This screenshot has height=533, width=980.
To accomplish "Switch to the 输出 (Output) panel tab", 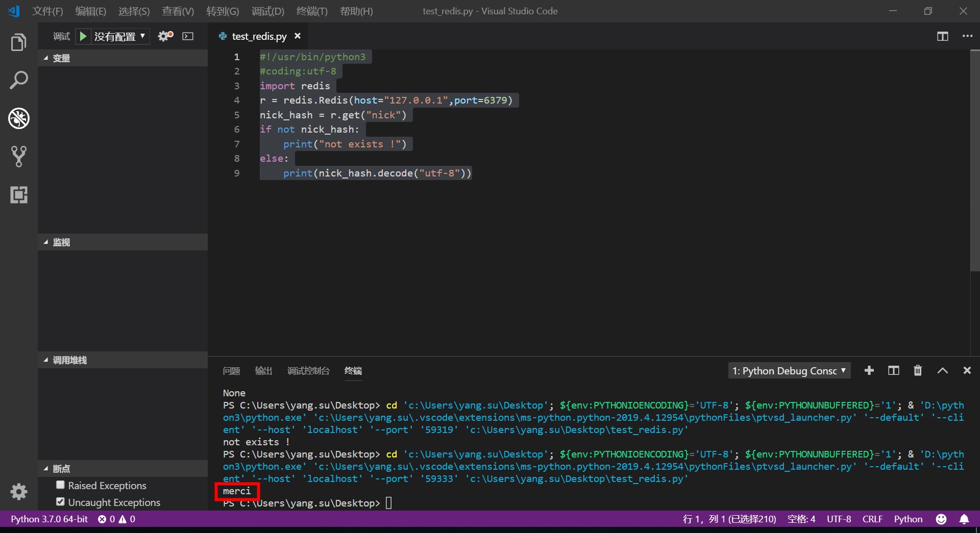I will coord(263,371).
